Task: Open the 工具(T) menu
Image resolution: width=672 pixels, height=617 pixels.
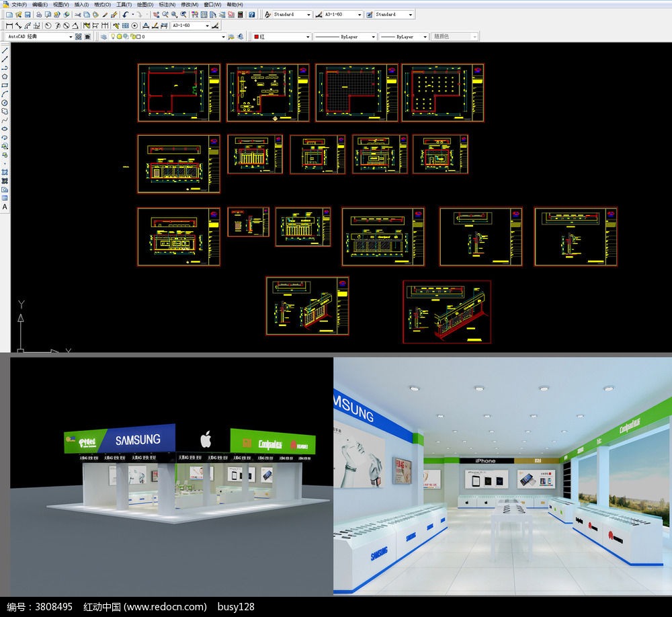Action: [124, 4]
